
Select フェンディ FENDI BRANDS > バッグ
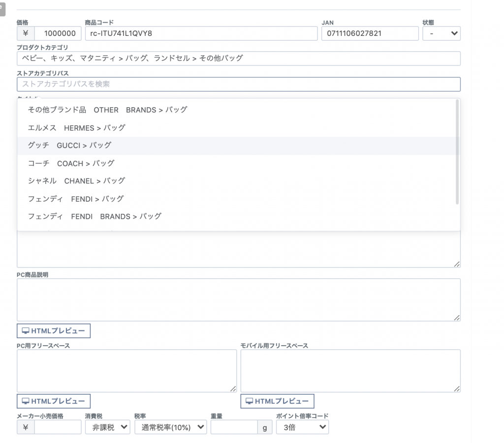[237, 217]
